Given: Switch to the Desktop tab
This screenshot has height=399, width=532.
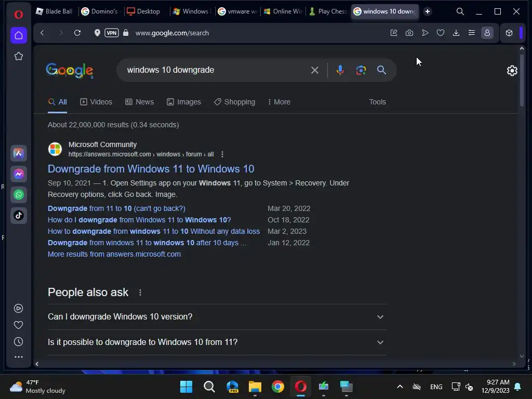Looking at the screenshot, I should (x=146, y=11).
